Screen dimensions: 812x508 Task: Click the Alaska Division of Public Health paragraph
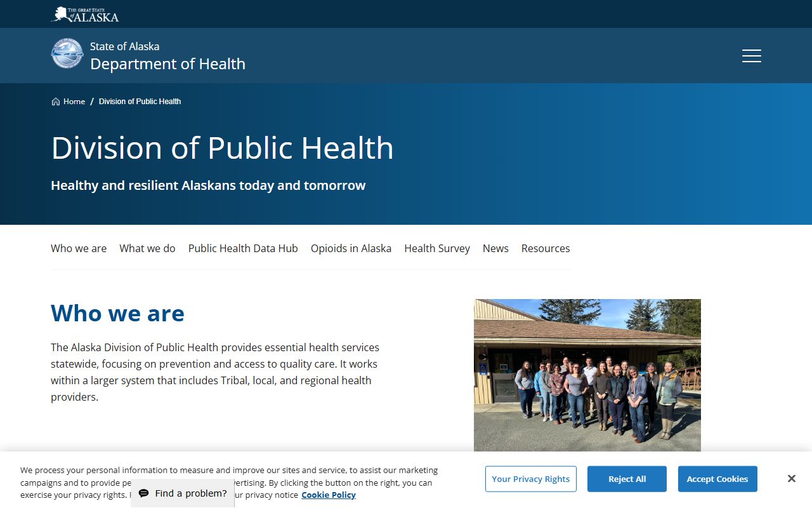point(216,372)
